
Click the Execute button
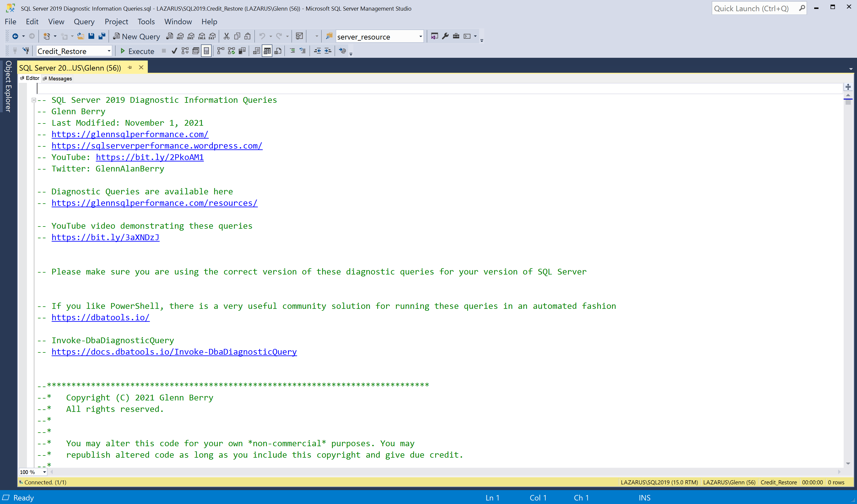[x=137, y=51]
